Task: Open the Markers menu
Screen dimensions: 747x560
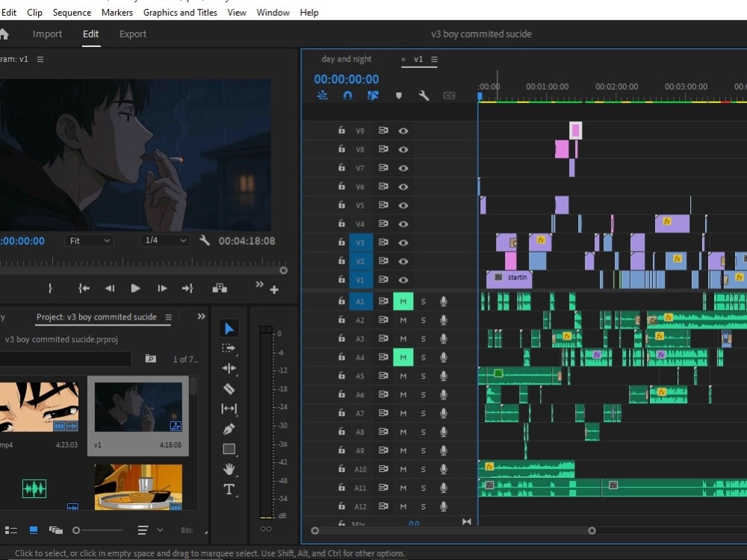Action: coord(117,13)
